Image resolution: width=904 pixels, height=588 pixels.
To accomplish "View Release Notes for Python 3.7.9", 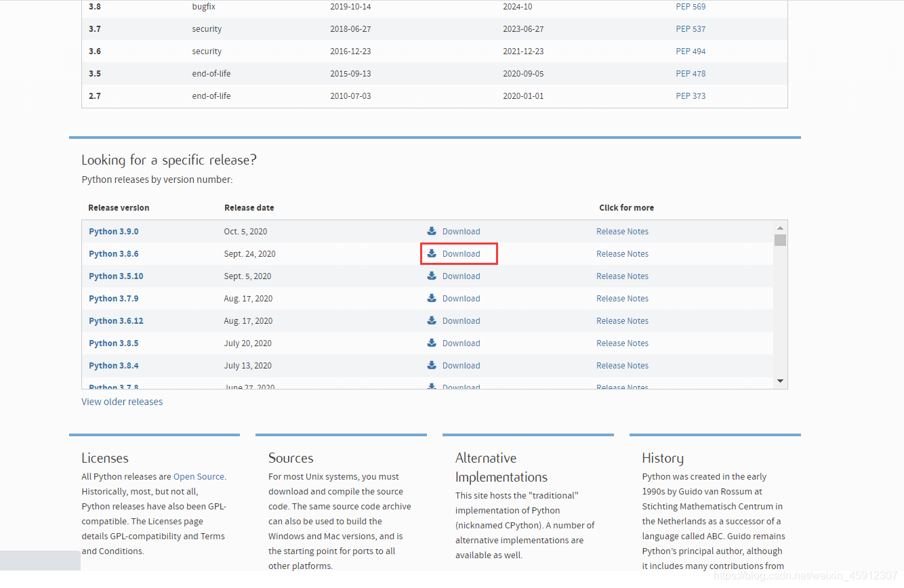I will (x=622, y=299).
